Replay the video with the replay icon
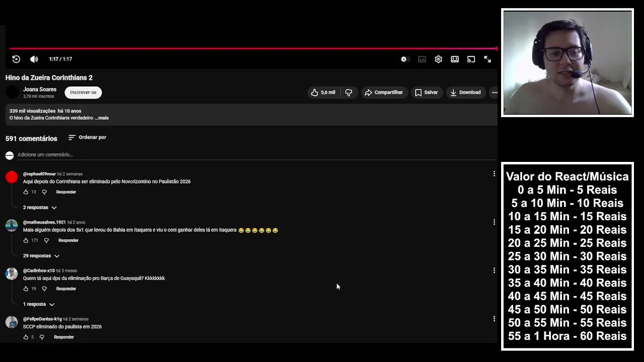 click(16, 59)
